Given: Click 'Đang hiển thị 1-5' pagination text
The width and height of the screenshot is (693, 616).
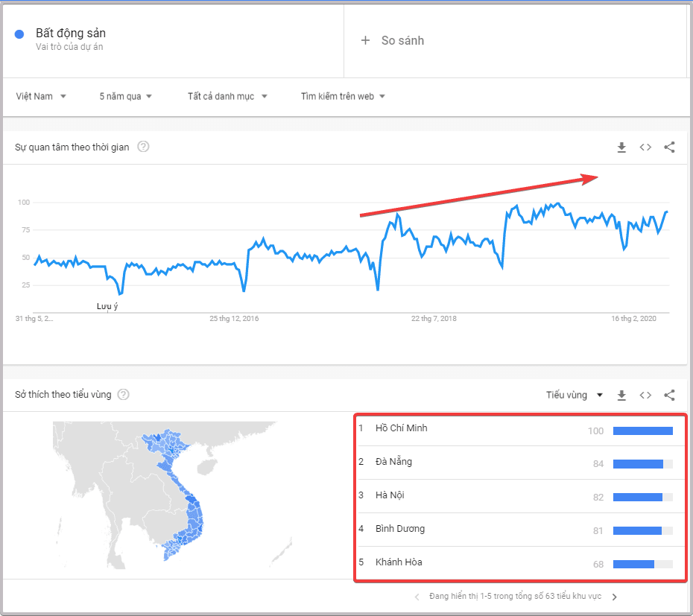Looking at the screenshot, I should pyautogui.click(x=516, y=597).
